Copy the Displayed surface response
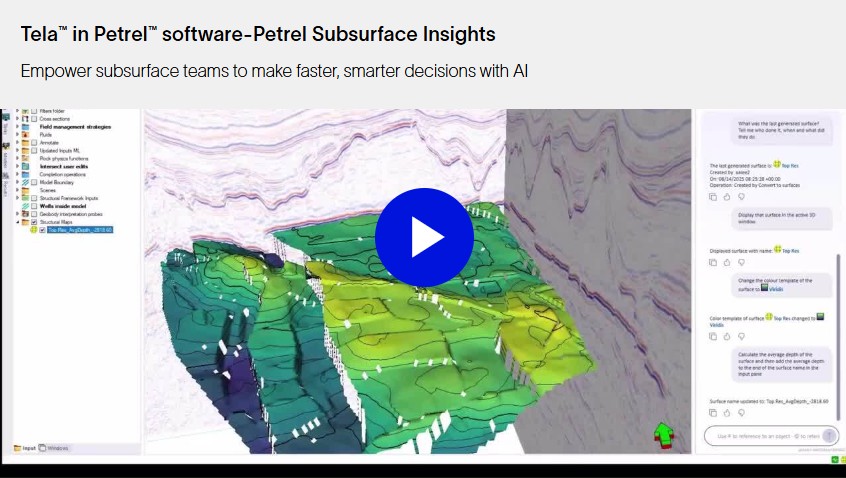The image size is (846, 478). [x=713, y=262]
